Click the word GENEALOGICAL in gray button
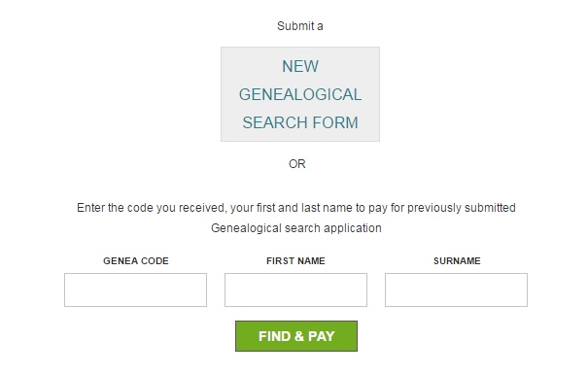588x374 pixels. (x=300, y=94)
